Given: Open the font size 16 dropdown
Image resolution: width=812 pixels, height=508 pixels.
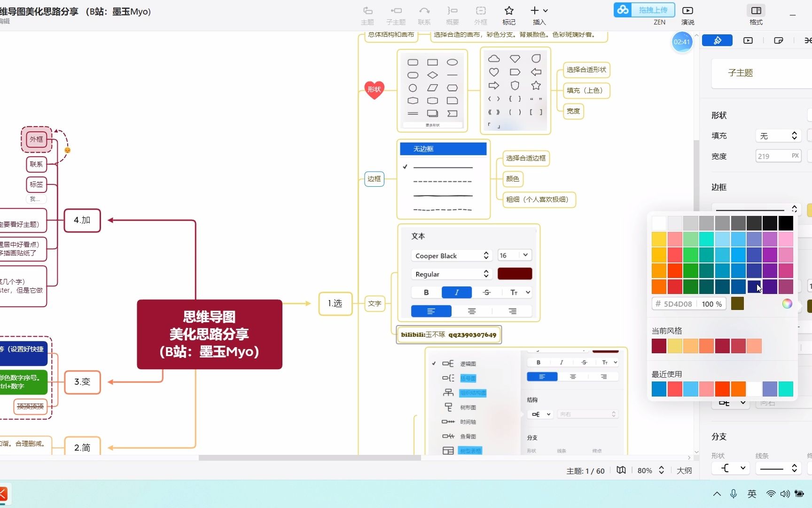Looking at the screenshot, I should point(514,255).
